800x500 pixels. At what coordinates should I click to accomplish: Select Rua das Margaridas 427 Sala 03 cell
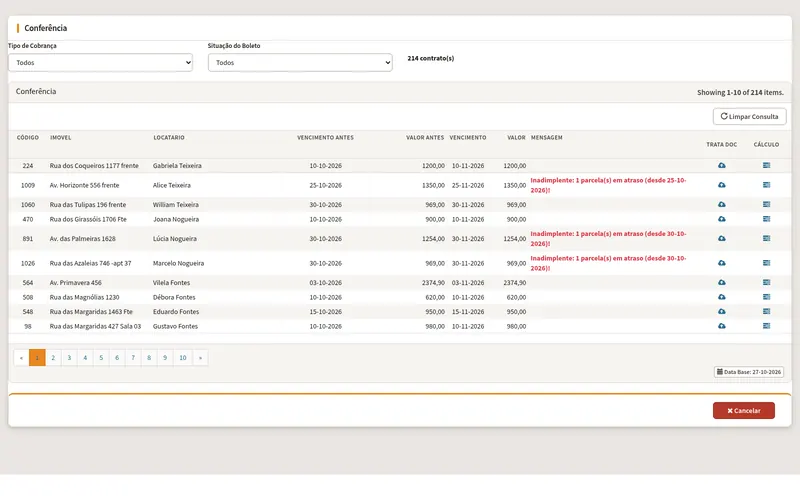pyautogui.click(x=95, y=326)
